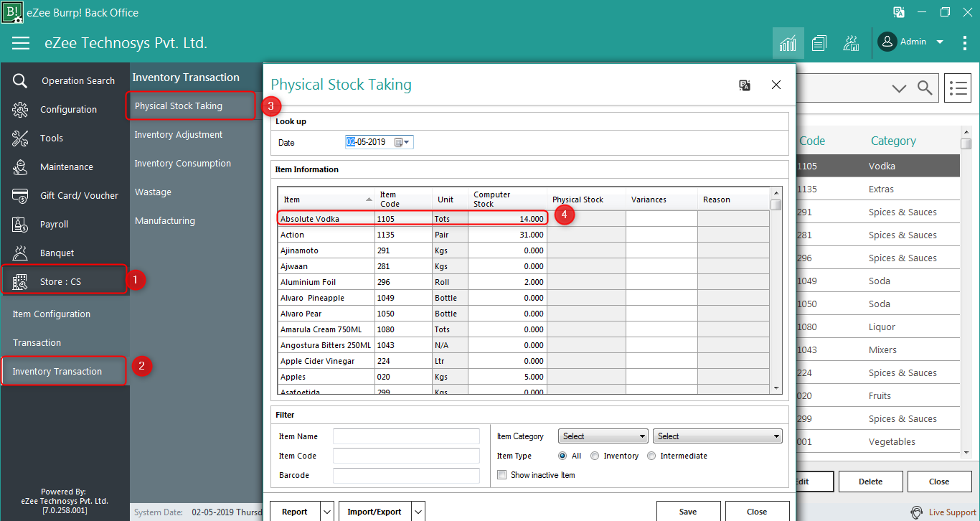Click the Item Name filter field

pos(406,436)
